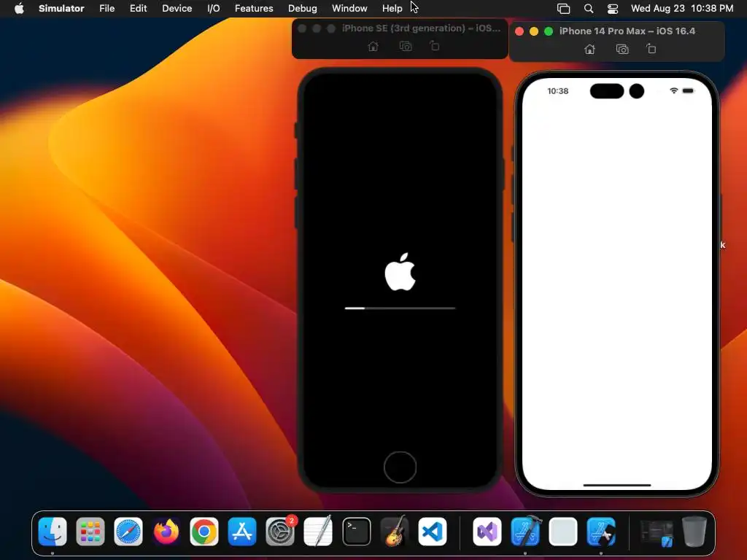Open the Window menu
The width and height of the screenshot is (747, 560).
click(349, 8)
